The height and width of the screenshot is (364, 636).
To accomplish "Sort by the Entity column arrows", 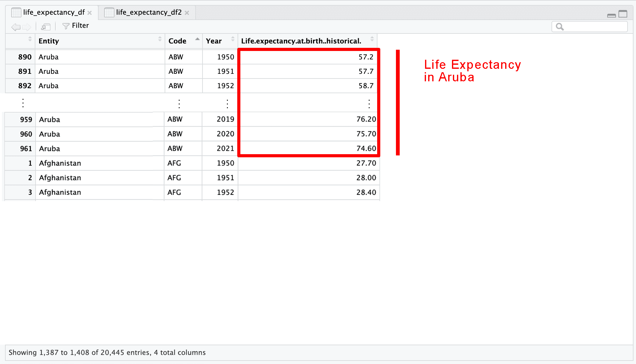I will (x=160, y=39).
